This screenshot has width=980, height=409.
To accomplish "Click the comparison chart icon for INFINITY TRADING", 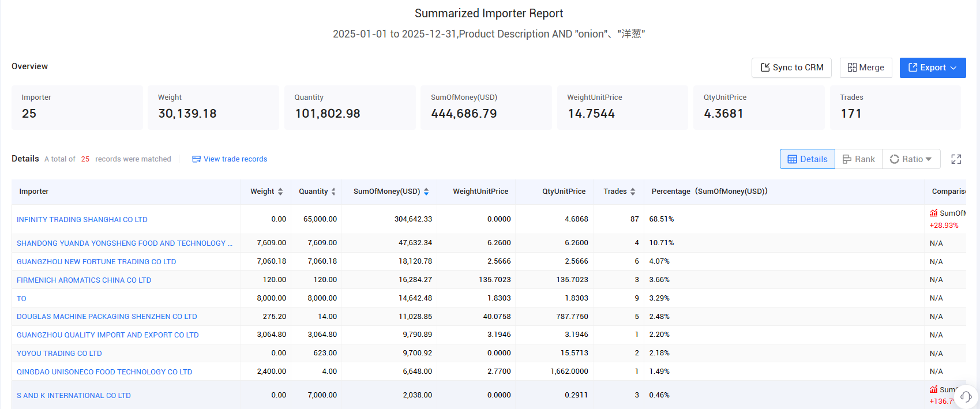I will pos(933,213).
